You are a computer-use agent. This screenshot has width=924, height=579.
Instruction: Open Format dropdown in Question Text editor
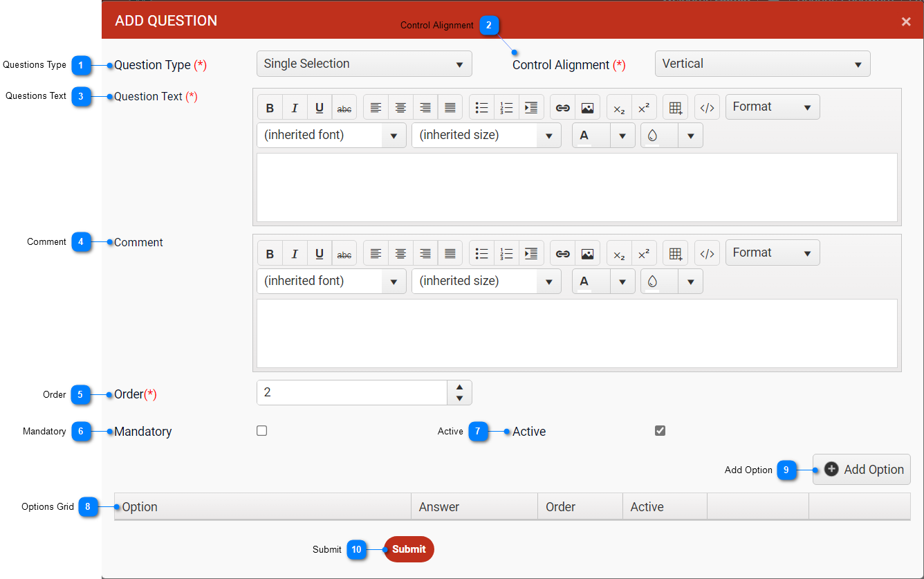(773, 107)
